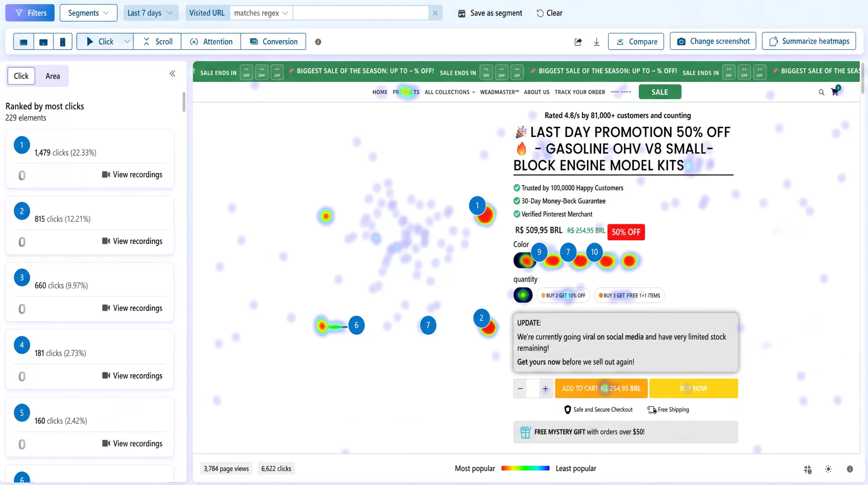Click the search magnifier on the store page

point(821,92)
